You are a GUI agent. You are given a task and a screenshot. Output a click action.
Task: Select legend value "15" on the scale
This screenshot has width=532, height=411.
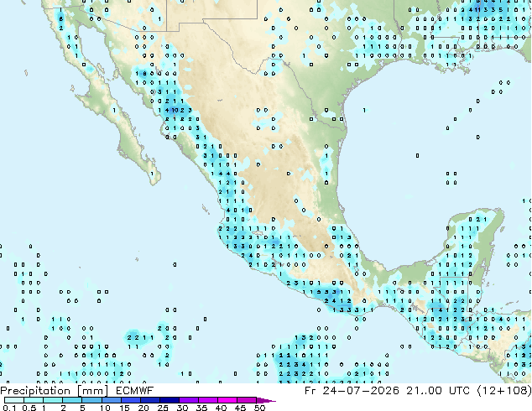click(124, 408)
